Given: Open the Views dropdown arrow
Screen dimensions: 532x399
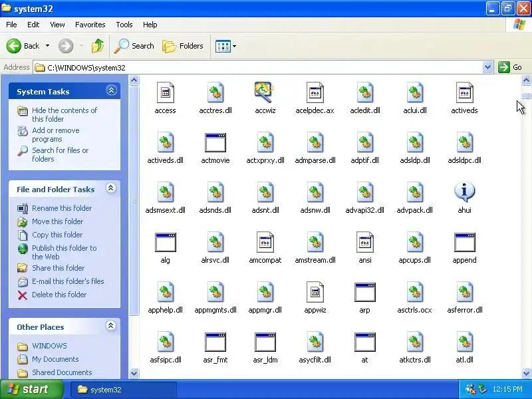Looking at the screenshot, I should pyautogui.click(x=235, y=46).
